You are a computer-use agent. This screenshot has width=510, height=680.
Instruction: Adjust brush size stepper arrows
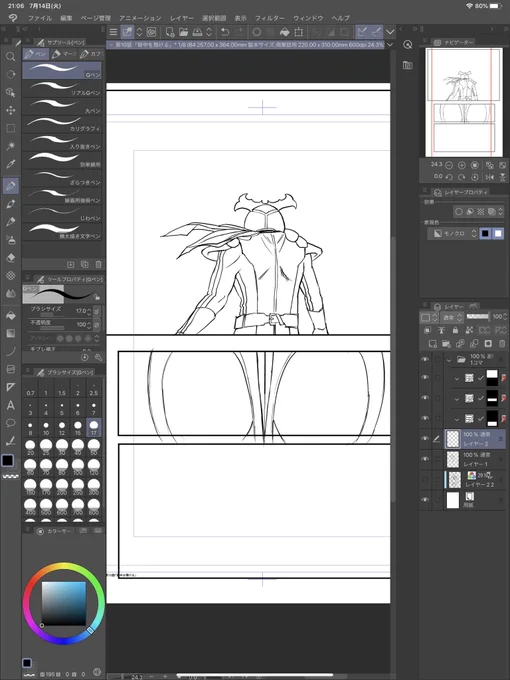pyautogui.click(x=89, y=311)
